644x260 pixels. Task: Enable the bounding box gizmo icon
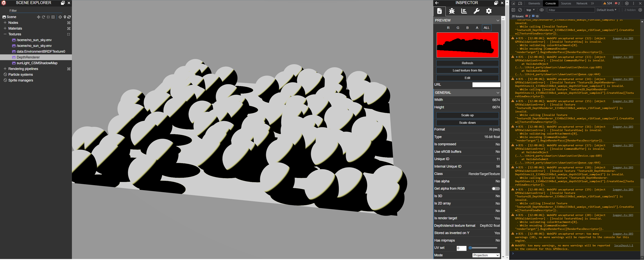pyautogui.click(x=53, y=17)
